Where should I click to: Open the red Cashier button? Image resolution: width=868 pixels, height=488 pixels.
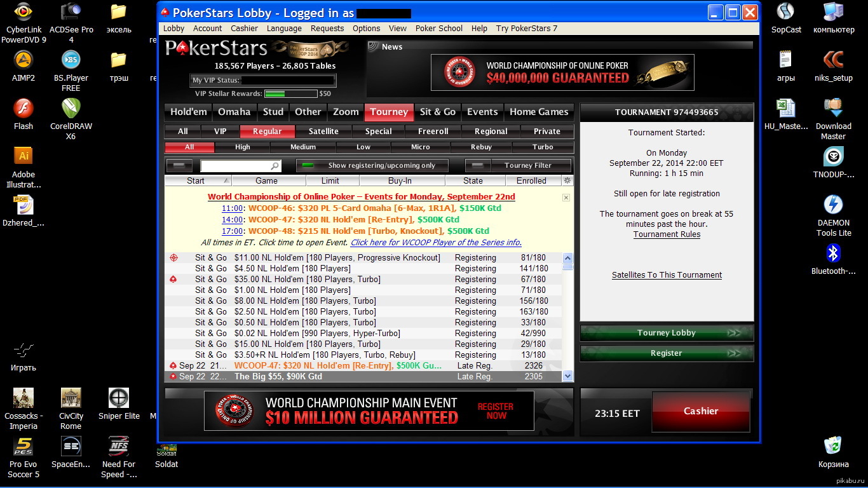tap(701, 411)
